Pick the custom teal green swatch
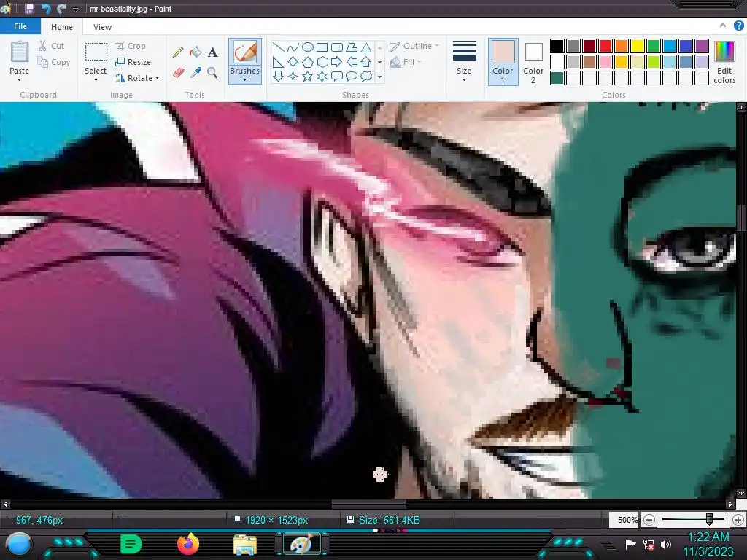 [557, 77]
